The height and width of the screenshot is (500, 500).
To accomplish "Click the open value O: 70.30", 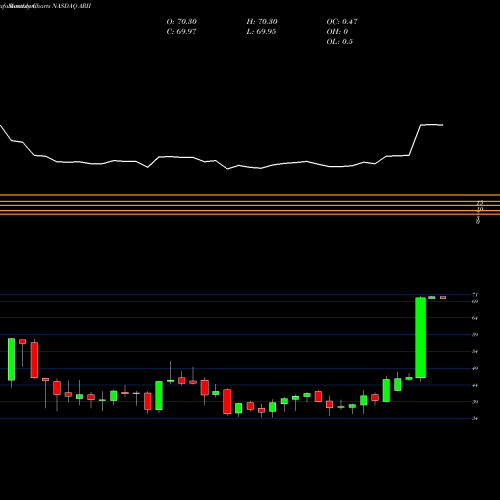I will (x=182, y=22).
